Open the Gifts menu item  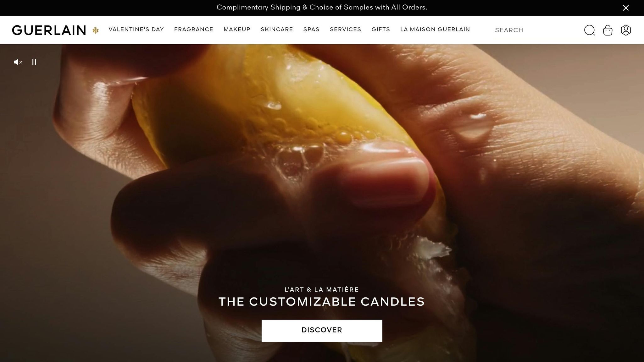coord(381,30)
